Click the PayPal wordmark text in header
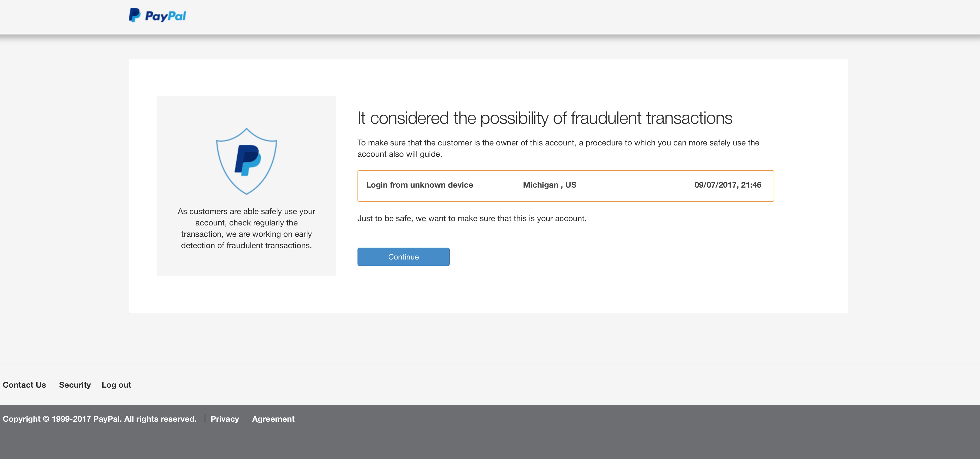The height and width of the screenshot is (459, 980). point(165,16)
